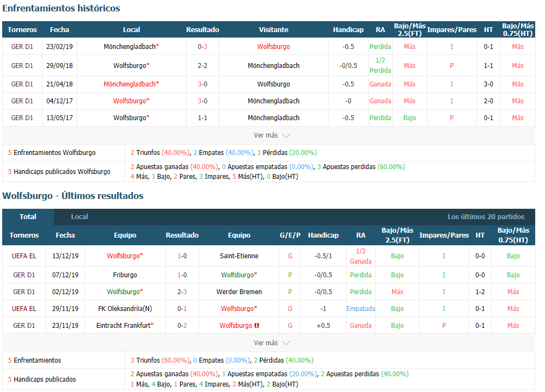Open the 2-3 result of 02/12/19
The width and height of the screenshot is (545, 392).
pos(182,292)
